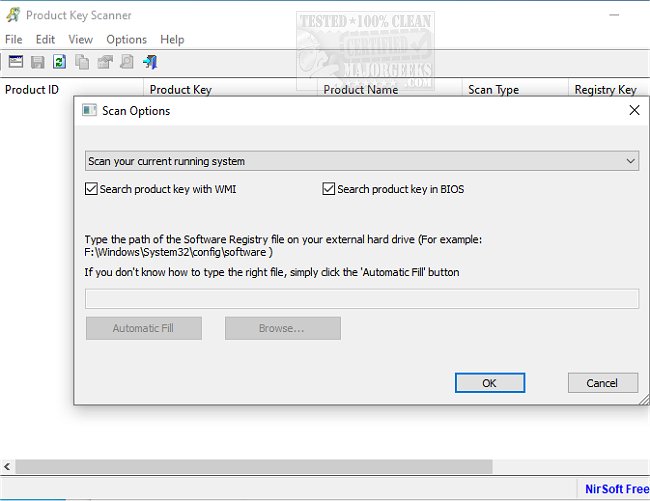Click the Software Registry path text field
650x501 pixels.
362,299
